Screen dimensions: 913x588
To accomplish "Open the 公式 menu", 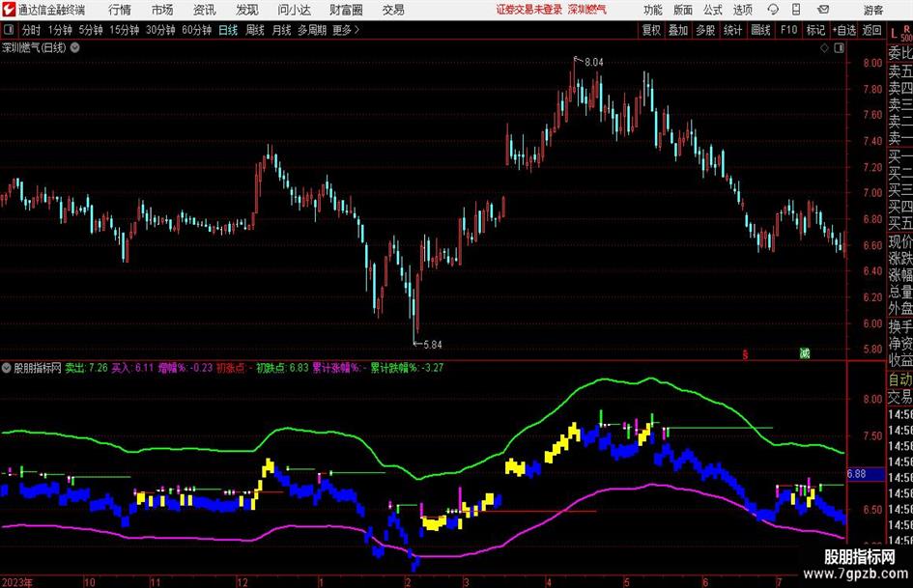I will point(713,10).
